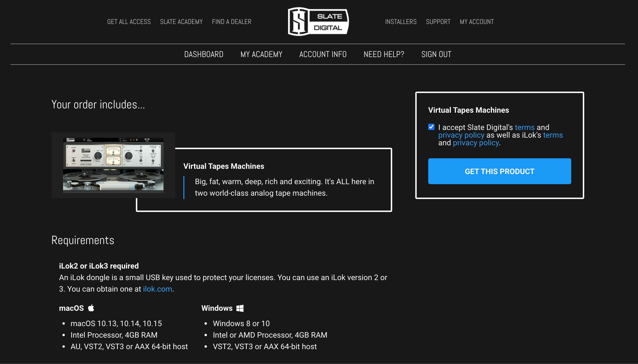This screenshot has width=638, height=364.
Task: Open iLok's terms link
Action: coord(553,135)
